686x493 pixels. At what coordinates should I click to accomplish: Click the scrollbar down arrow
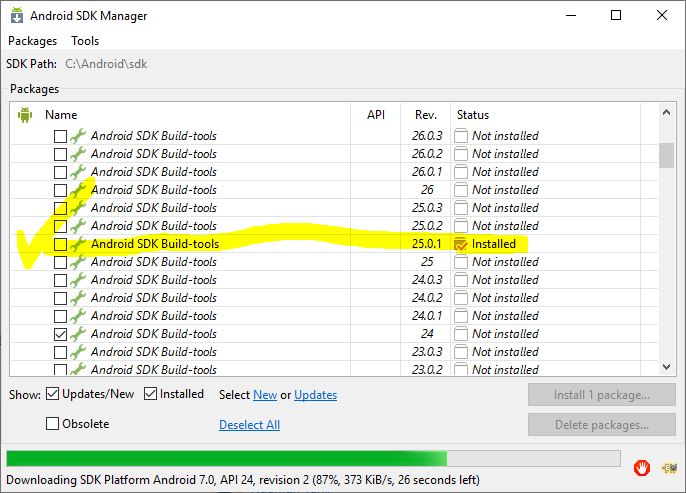click(666, 367)
